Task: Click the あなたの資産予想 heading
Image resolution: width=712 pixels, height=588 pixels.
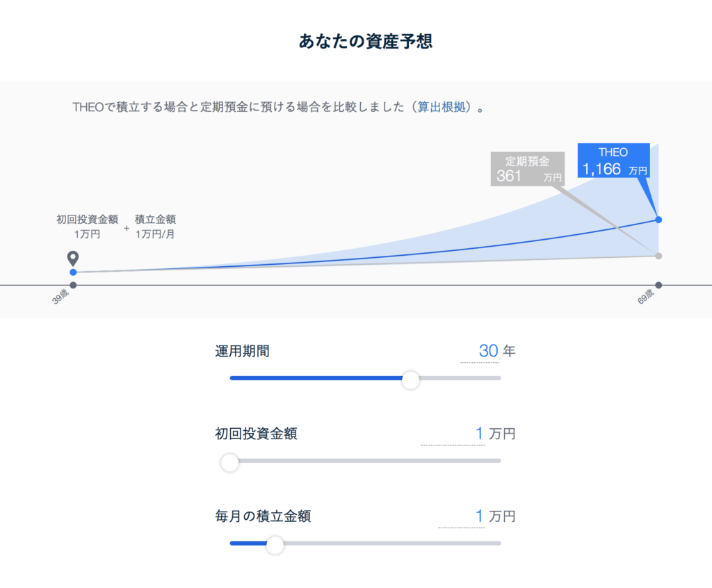Action: click(x=366, y=41)
